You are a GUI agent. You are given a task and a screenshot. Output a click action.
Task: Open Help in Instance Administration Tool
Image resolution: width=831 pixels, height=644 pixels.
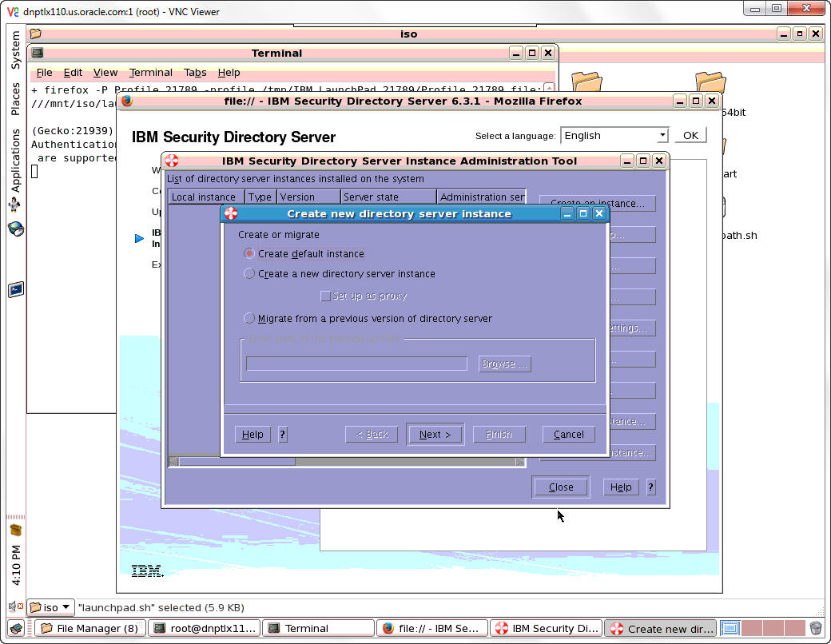point(621,487)
